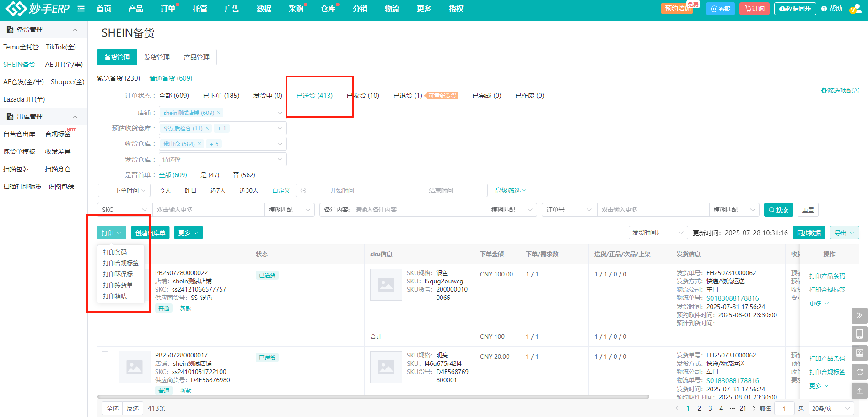Switch to the 产品管理 tab

[x=197, y=57]
